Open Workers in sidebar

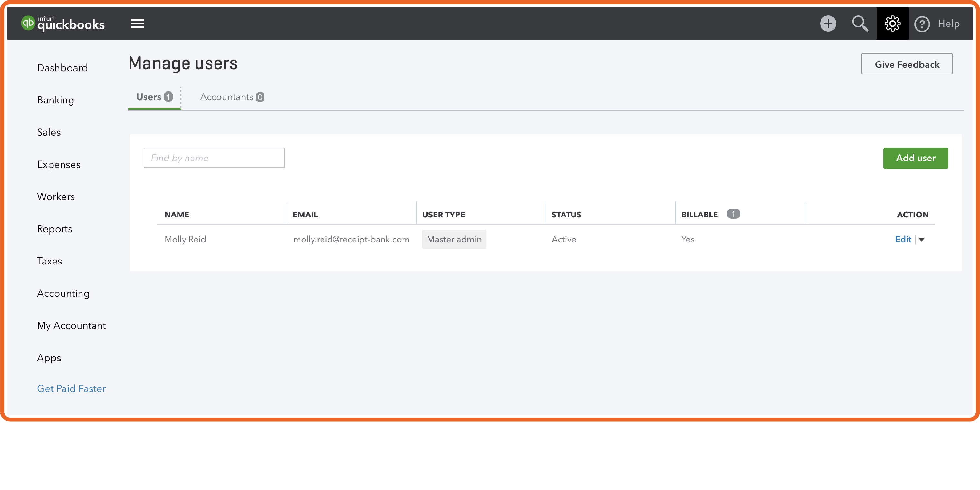coord(56,197)
